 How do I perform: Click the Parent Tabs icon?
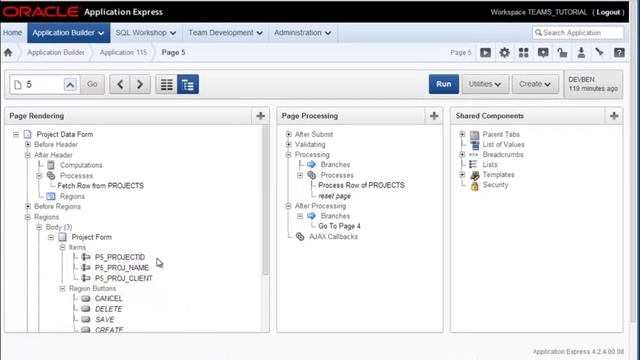pyautogui.click(x=474, y=134)
